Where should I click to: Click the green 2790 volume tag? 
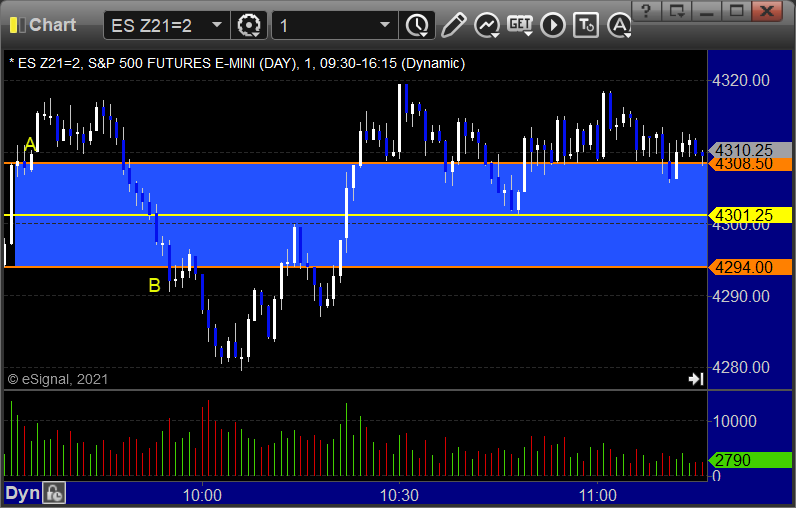(750, 460)
